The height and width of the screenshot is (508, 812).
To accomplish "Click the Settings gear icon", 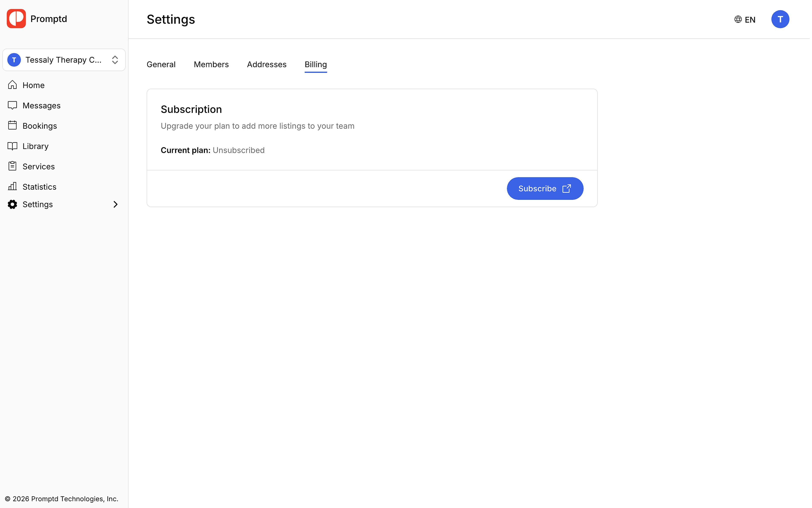I will (12, 204).
